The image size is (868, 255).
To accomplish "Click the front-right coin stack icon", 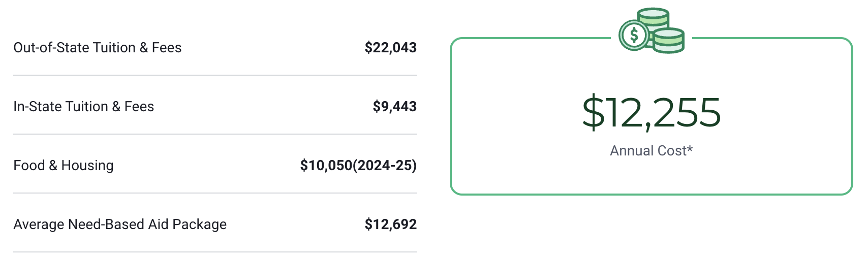I will pyautogui.click(x=669, y=41).
